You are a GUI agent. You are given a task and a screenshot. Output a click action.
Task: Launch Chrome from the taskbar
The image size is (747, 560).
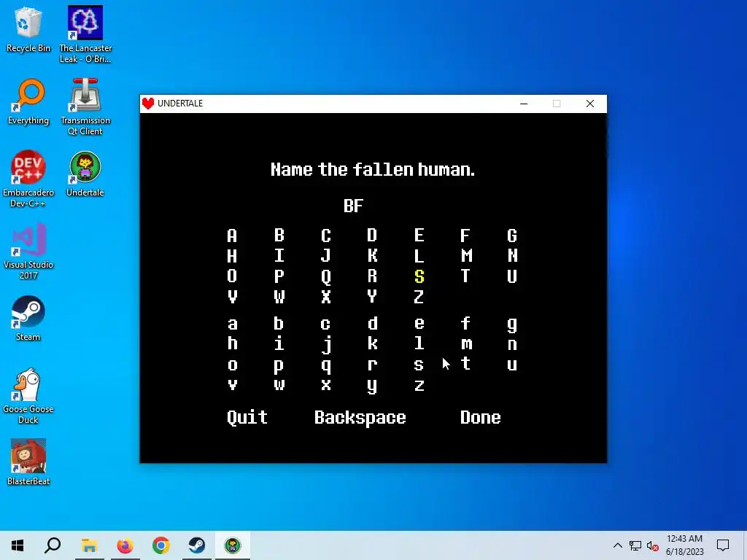tap(161, 545)
